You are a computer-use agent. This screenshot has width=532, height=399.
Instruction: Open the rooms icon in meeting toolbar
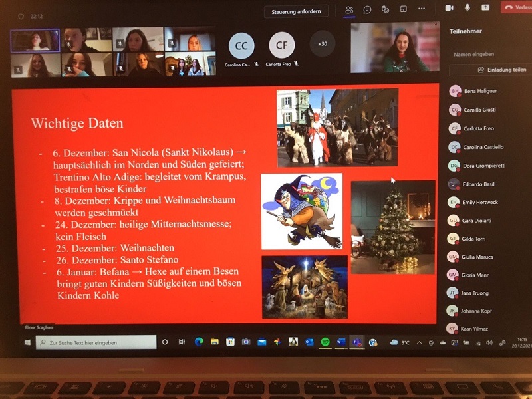[x=403, y=9]
